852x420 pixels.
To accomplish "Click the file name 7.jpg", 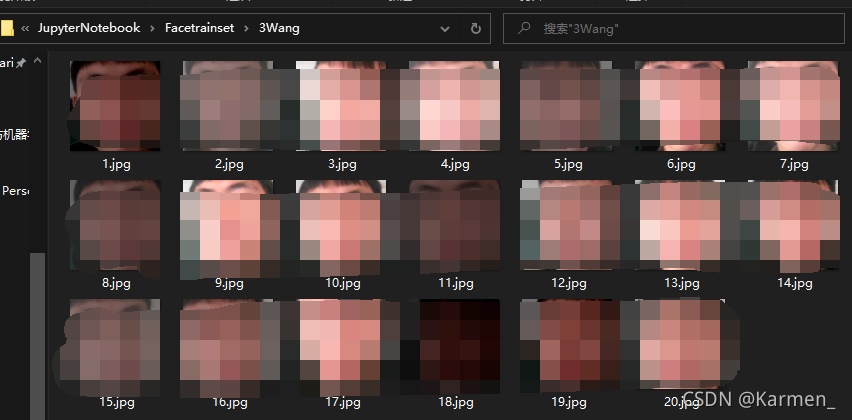I will coord(794,164).
